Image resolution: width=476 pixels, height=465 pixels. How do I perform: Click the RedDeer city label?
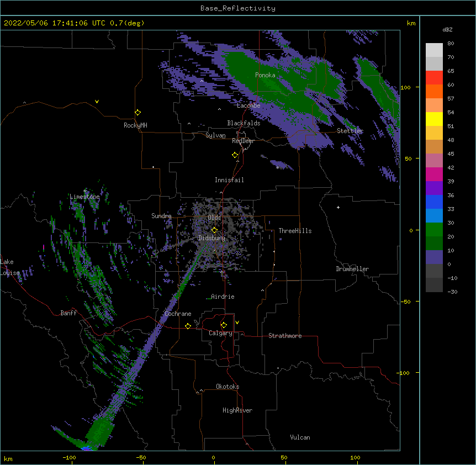(x=243, y=141)
